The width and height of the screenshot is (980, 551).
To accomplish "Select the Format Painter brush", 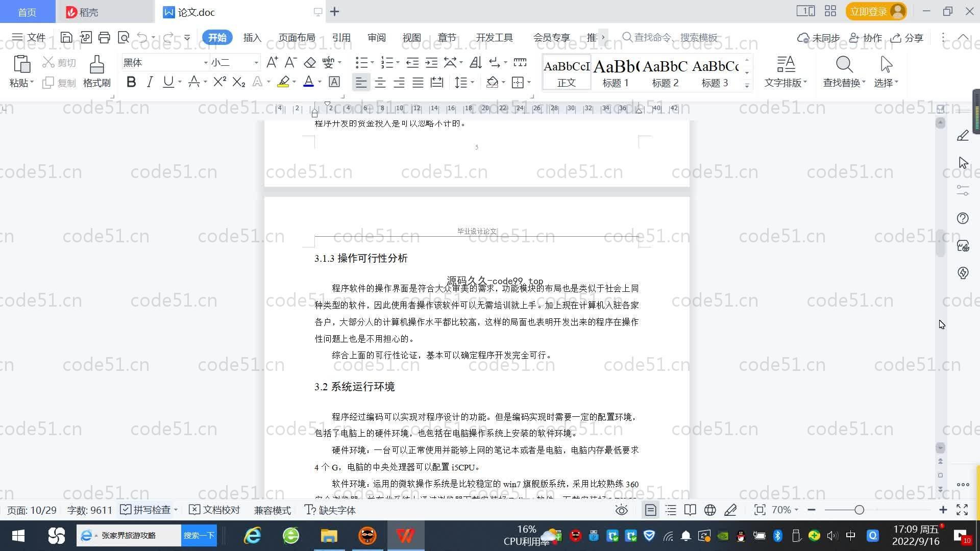I will click(x=96, y=64).
